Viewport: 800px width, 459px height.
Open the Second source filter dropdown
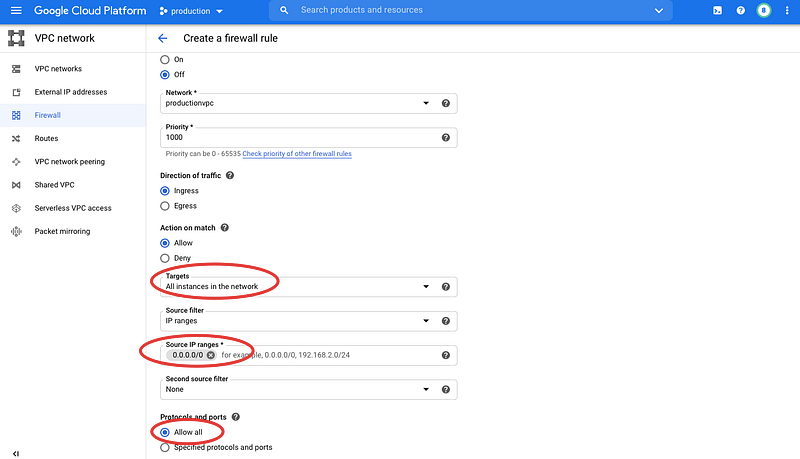(426, 389)
